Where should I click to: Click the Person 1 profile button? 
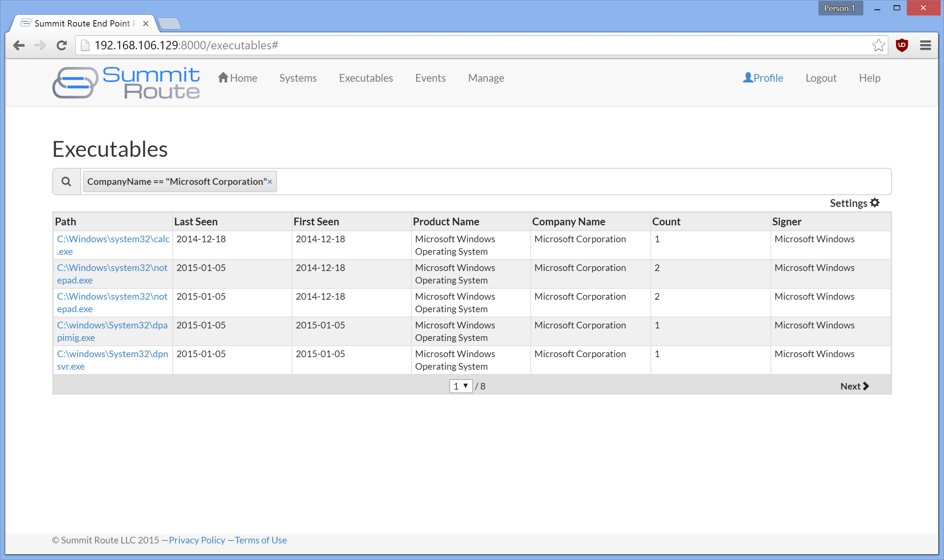click(840, 8)
